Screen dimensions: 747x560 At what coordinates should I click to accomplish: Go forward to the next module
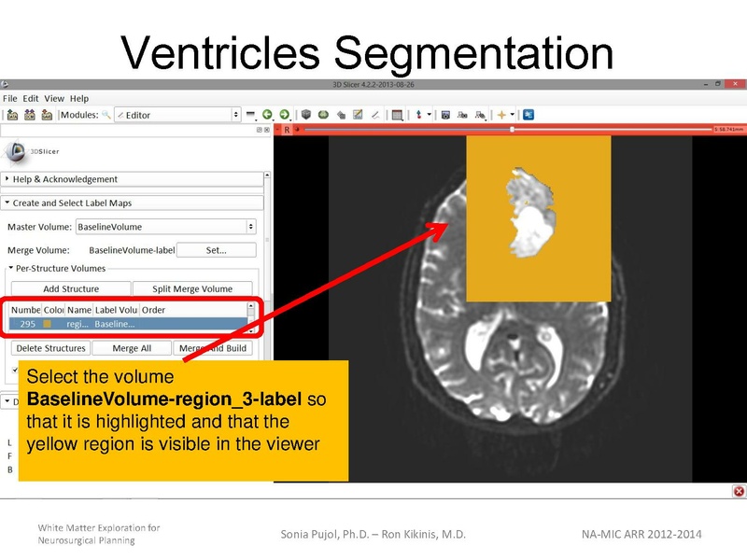[x=285, y=113]
